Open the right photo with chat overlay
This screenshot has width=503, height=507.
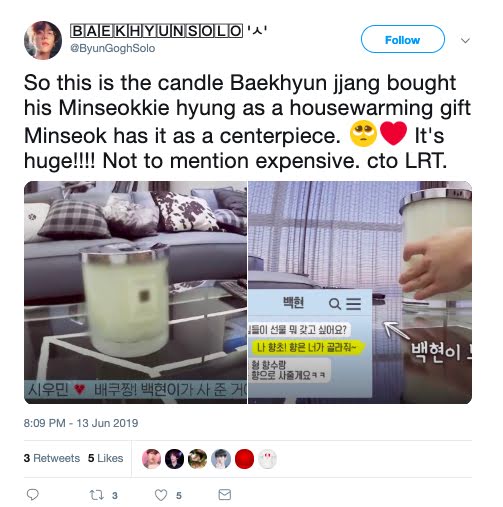[x=360, y=292]
